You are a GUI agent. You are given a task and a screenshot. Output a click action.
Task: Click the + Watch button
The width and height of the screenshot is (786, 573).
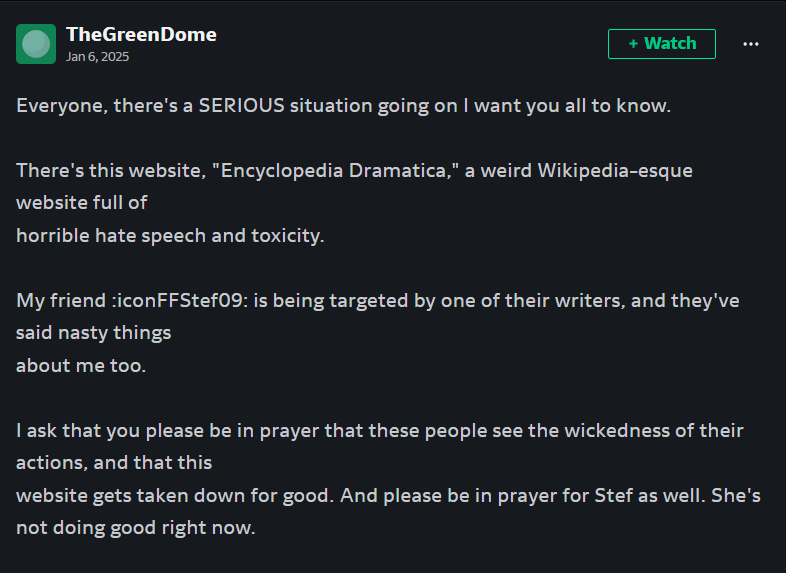[x=661, y=44]
